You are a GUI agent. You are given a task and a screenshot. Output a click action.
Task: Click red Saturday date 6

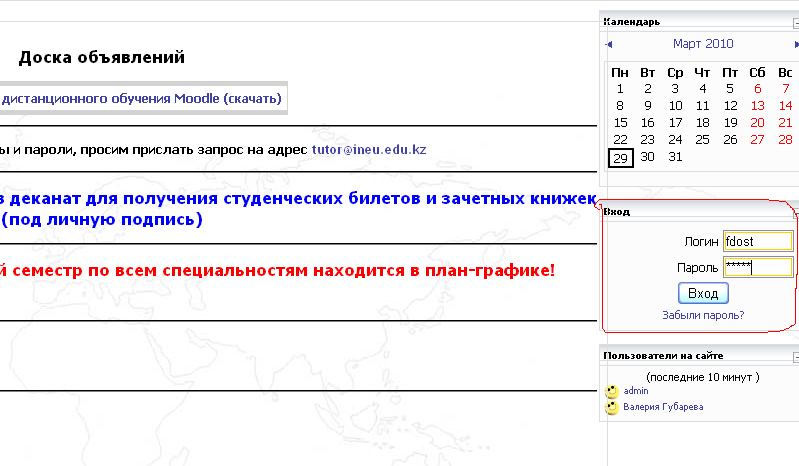tap(758, 89)
